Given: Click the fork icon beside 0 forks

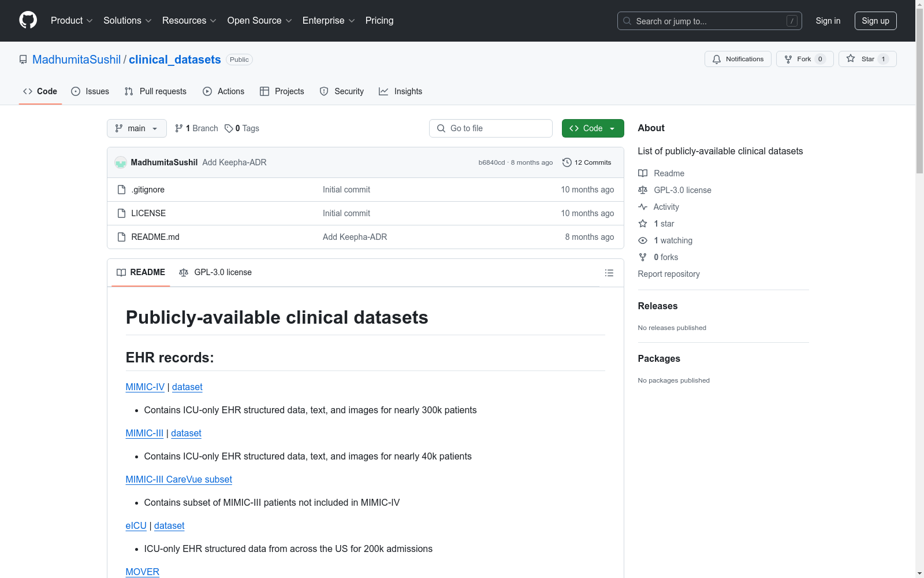Looking at the screenshot, I should click(x=643, y=257).
